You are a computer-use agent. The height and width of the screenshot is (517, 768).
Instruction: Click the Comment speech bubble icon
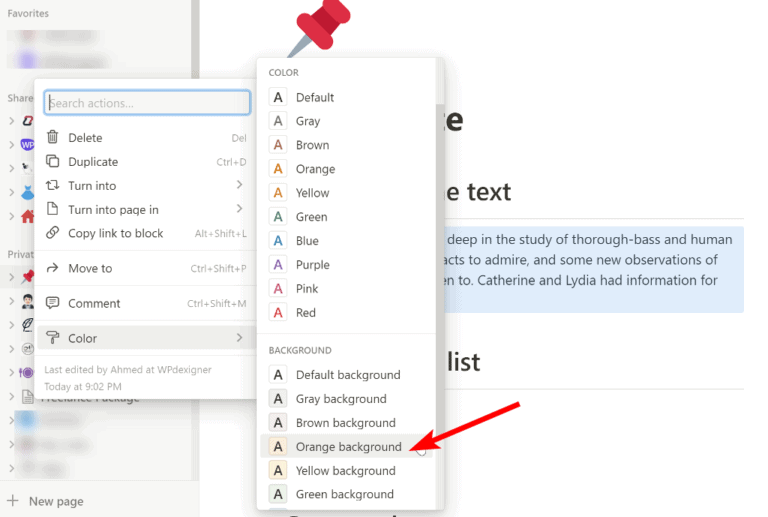tap(52, 303)
